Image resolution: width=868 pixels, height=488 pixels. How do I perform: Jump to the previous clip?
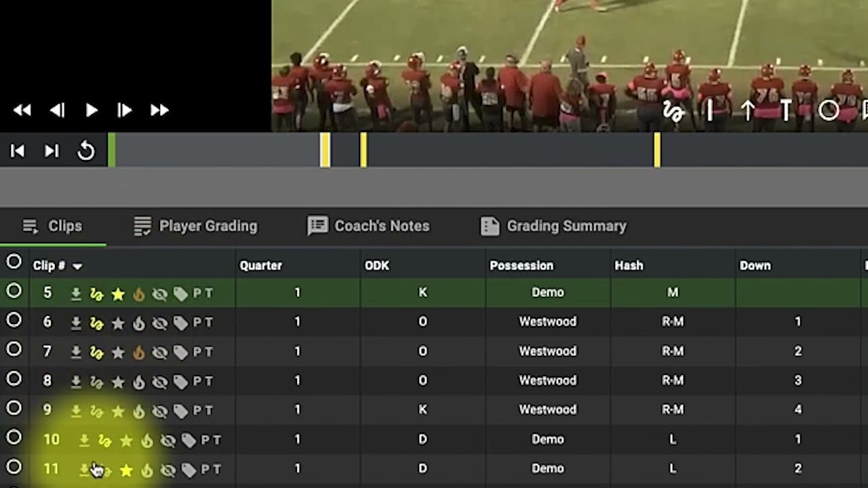[x=18, y=151]
